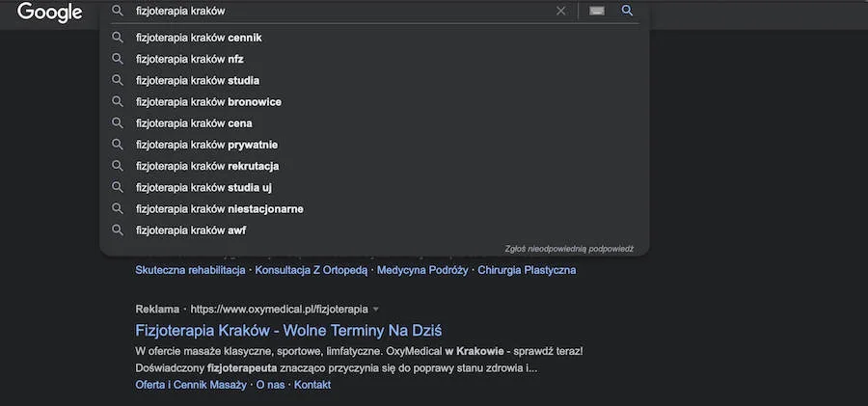Pick suggestion 'fizjoterapia kraków cena'
This screenshot has height=406, width=868.
[193, 123]
